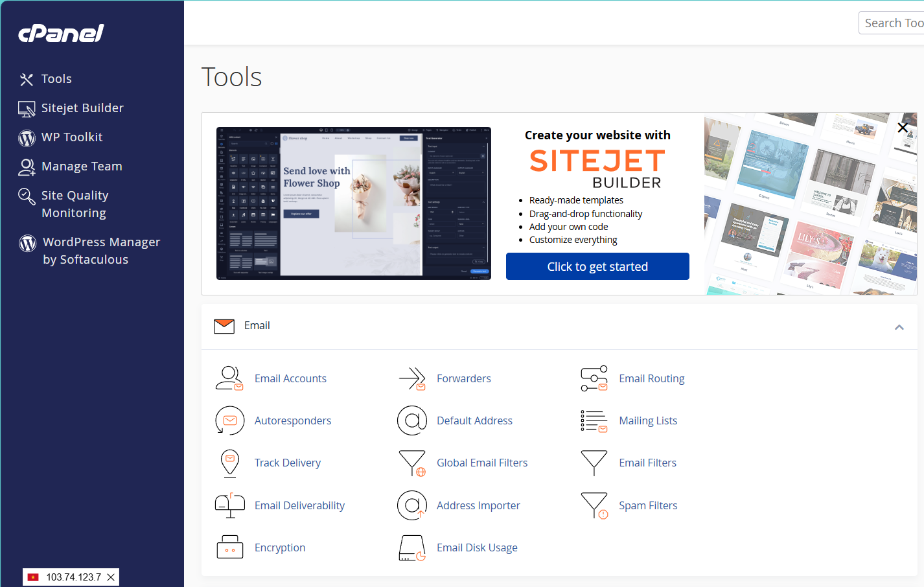924x587 pixels.
Task: Open the Email Routing link
Action: tap(652, 378)
